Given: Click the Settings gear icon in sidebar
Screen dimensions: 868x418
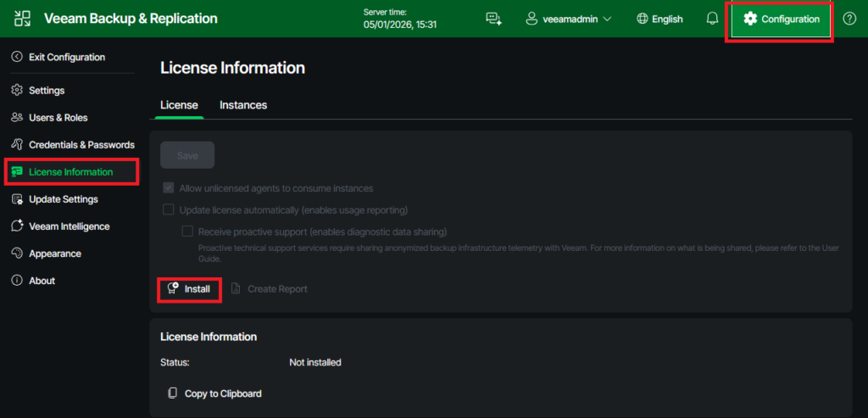Looking at the screenshot, I should [x=17, y=90].
